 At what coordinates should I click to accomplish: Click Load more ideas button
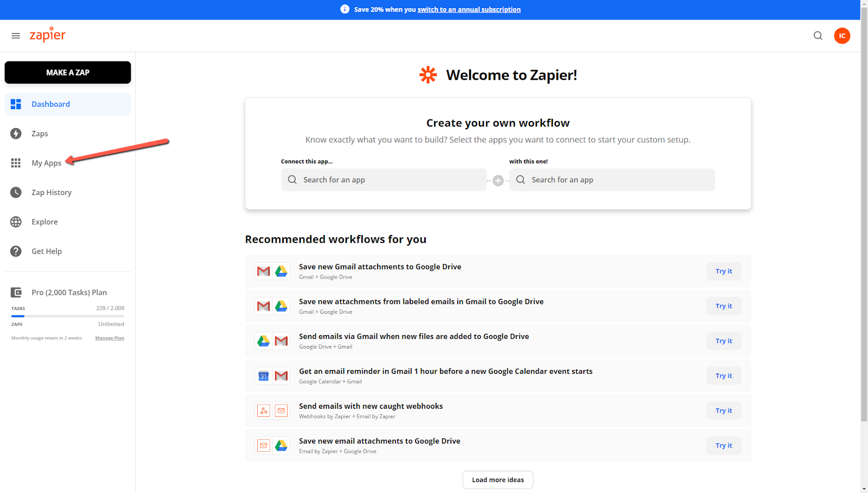[x=498, y=480]
